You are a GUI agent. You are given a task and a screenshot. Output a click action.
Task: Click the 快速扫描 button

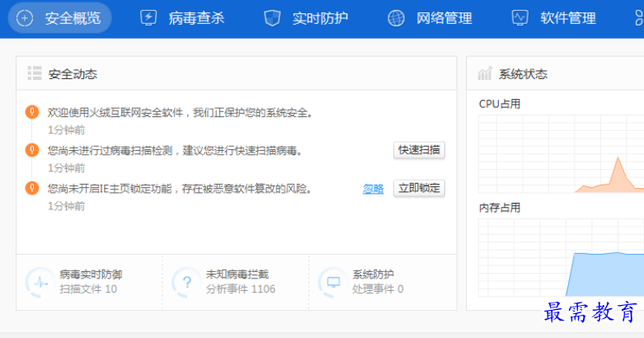419,150
